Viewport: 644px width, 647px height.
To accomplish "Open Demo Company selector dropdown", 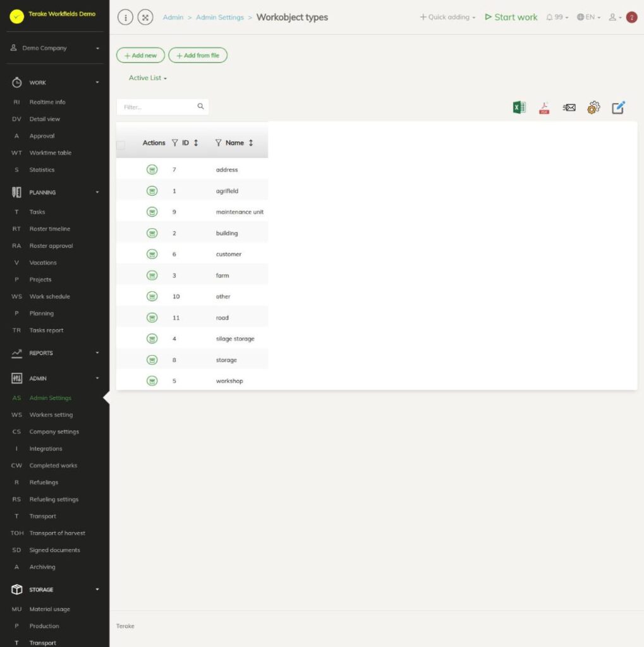I will pos(54,48).
